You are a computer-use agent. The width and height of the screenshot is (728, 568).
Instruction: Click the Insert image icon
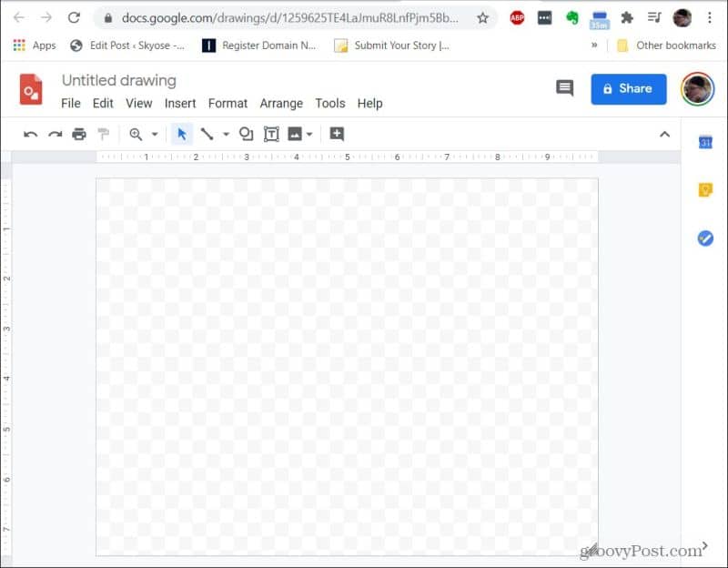pos(295,134)
